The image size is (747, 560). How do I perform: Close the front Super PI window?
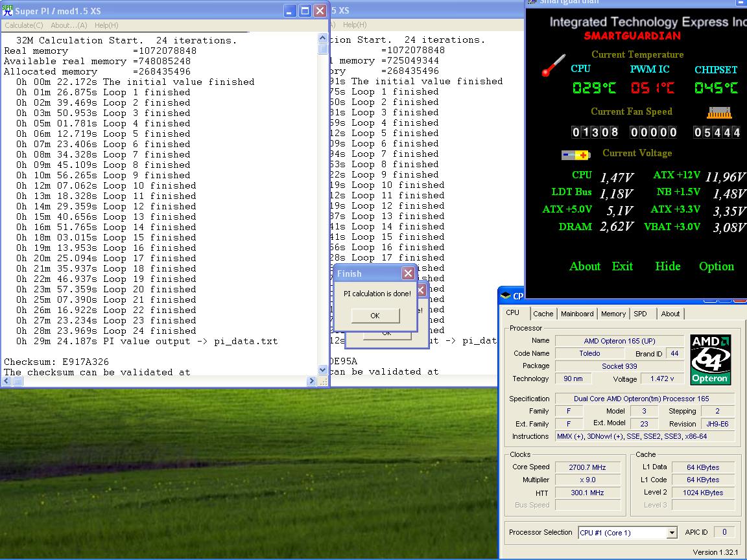pyautogui.click(x=320, y=11)
